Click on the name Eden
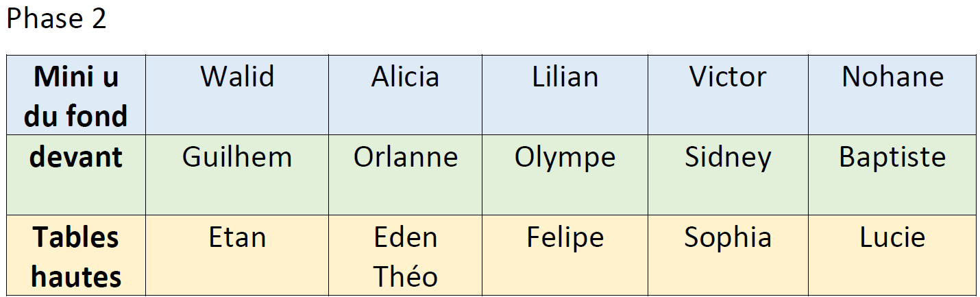The width and height of the screenshot is (980, 297). pos(405,238)
